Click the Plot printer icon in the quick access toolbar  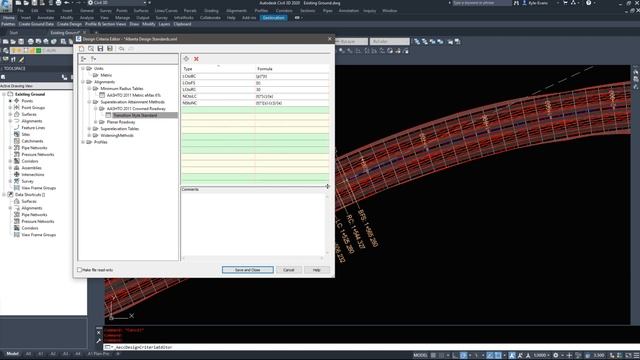click(x=58, y=3)
